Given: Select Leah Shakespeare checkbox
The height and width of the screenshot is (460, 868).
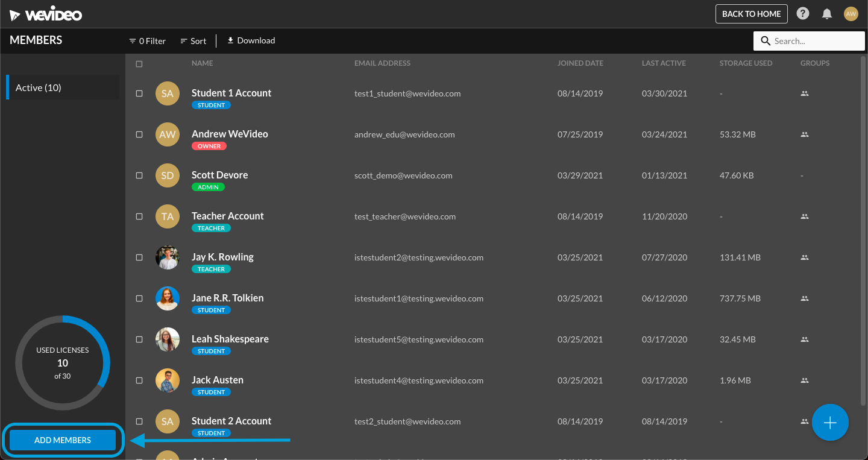Looking at the screenshot, I should [139, 339].
